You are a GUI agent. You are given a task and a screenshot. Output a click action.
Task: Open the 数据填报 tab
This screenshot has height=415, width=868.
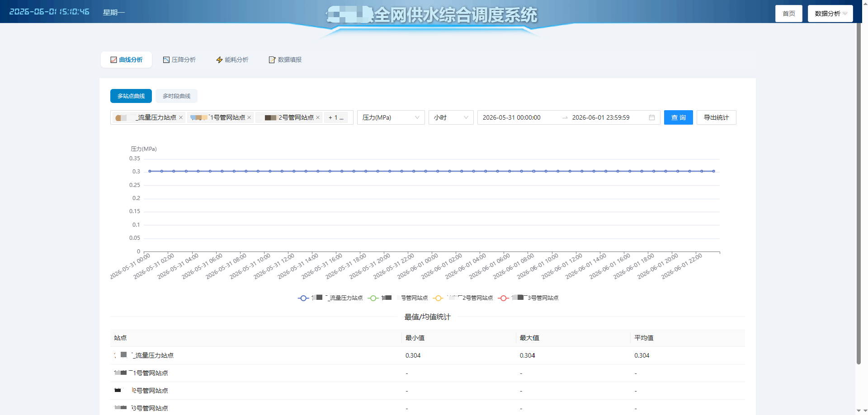coord(285,60)
